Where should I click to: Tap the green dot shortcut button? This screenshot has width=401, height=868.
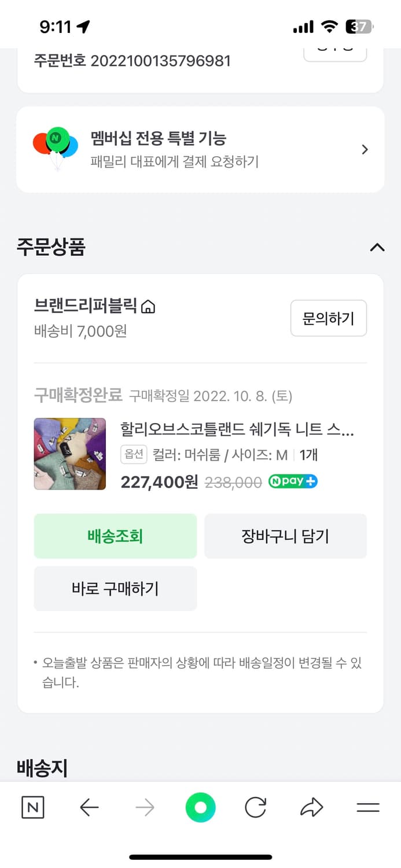pos(200,807)
